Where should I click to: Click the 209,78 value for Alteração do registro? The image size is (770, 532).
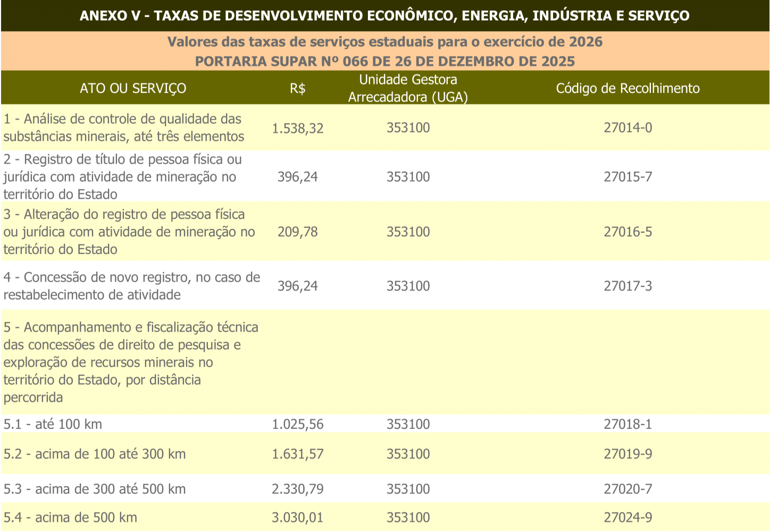(298, 232)
